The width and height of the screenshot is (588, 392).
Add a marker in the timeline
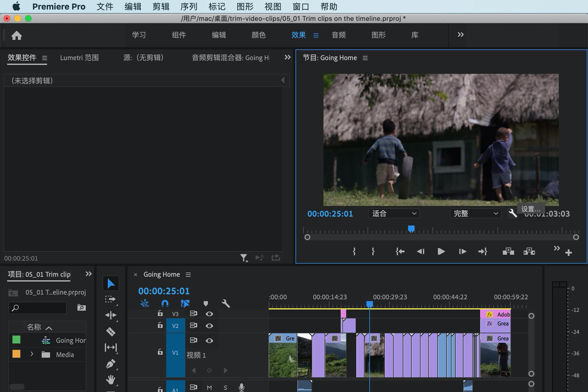(x=206, y=304)
